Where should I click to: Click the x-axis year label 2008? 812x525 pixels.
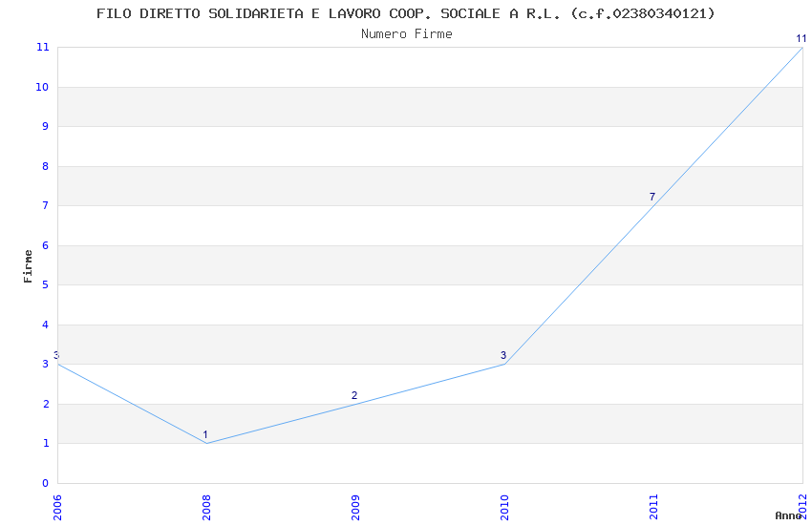click(x=206, y=508)
